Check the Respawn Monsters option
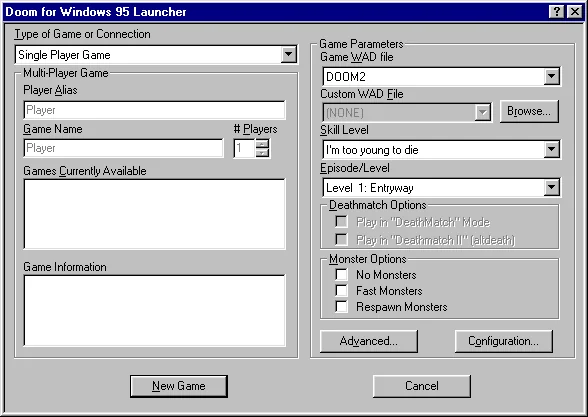Screen dimensions: 588x417 (x=341, y=306)
